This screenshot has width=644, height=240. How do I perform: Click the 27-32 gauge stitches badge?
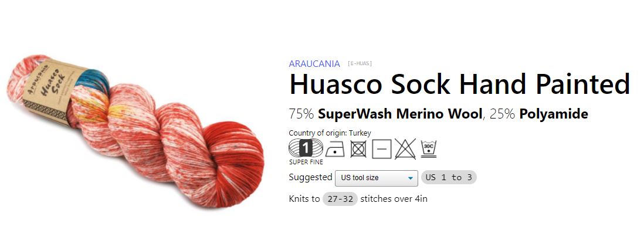[x=340, y=199]
